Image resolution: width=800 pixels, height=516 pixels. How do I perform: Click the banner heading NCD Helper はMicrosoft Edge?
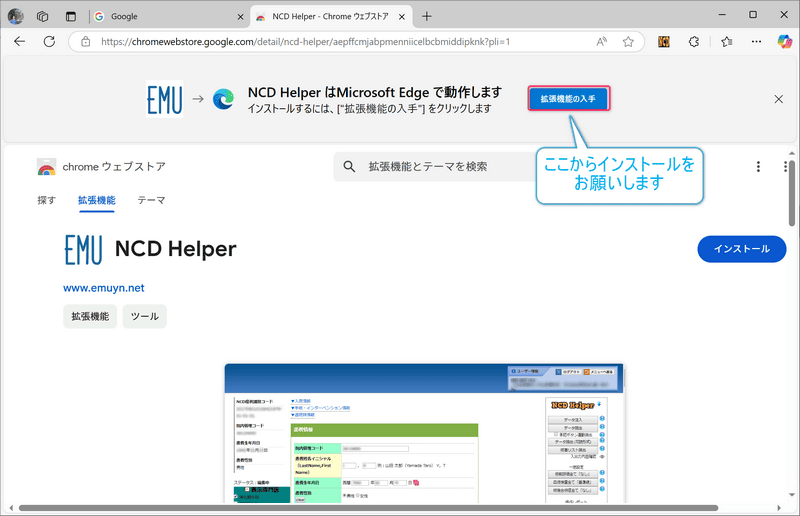coord(375,92)
